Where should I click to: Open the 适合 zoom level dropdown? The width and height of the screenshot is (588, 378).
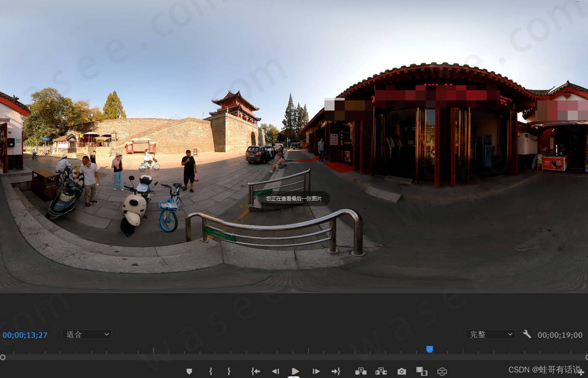pos(87,334)
